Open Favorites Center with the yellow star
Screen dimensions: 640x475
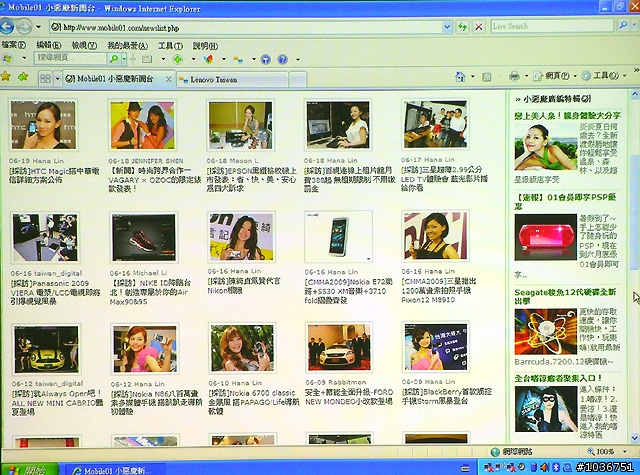(x=6, y=76)
